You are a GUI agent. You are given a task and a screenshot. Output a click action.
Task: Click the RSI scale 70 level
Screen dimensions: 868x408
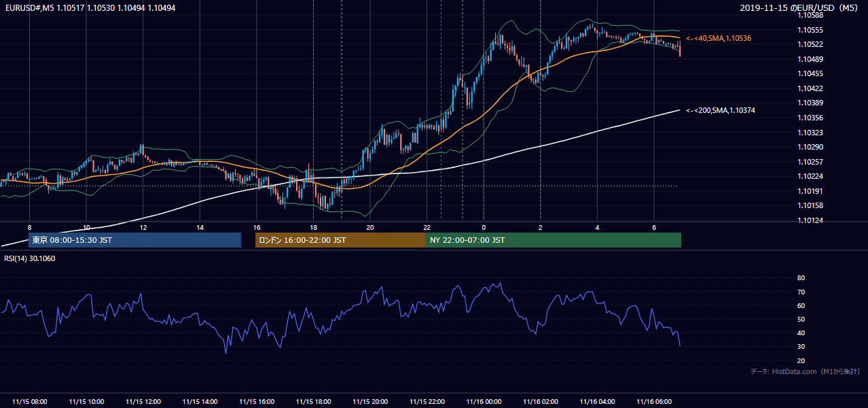pyautogui.click(x=801, y=292)
